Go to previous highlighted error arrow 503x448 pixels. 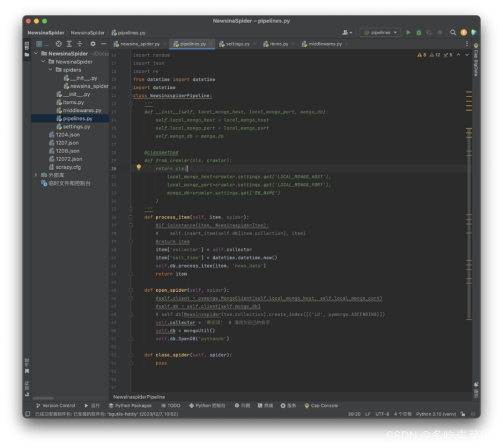point(458,55)
